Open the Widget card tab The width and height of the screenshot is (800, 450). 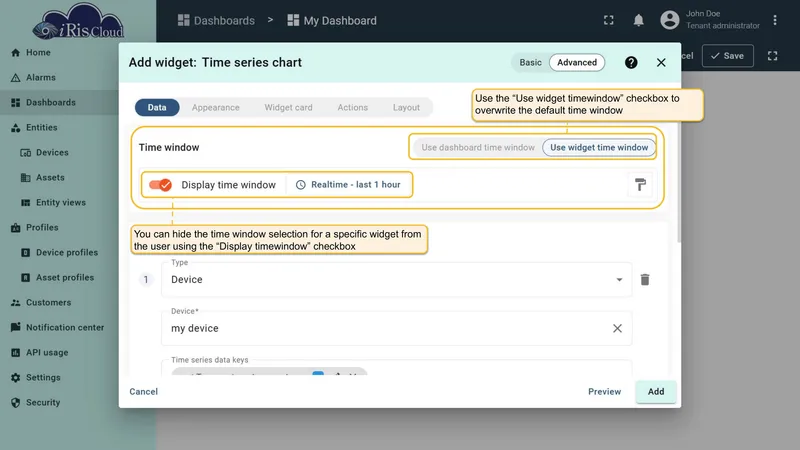(x=288, y=108)
